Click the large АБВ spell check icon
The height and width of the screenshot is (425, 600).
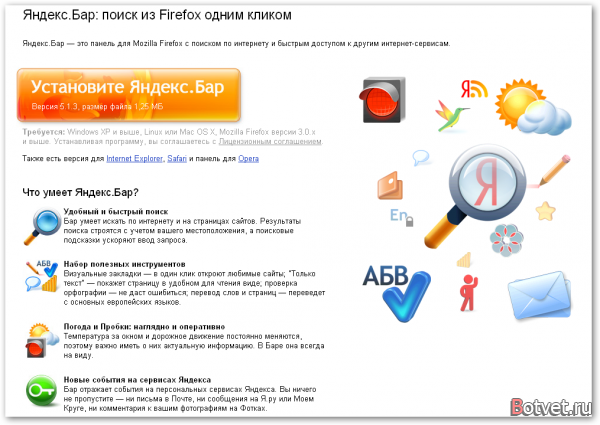396,293
